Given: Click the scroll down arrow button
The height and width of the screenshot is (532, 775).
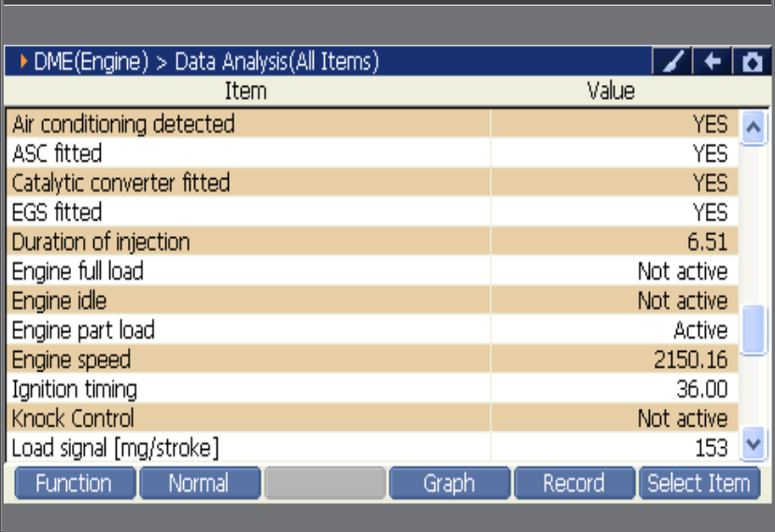Looking at the screenshot, I should 754,443.
